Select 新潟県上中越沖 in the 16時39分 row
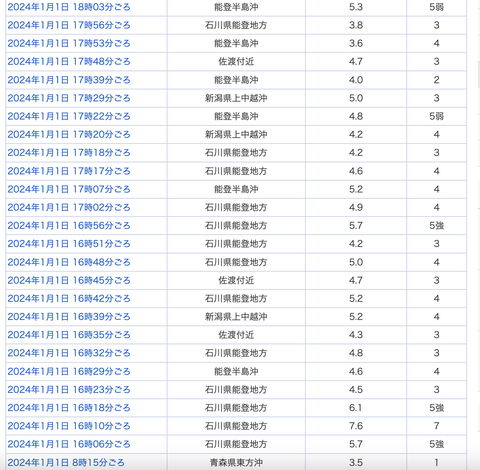This screenshot has height=470, width=480. (x=236, y=317)
